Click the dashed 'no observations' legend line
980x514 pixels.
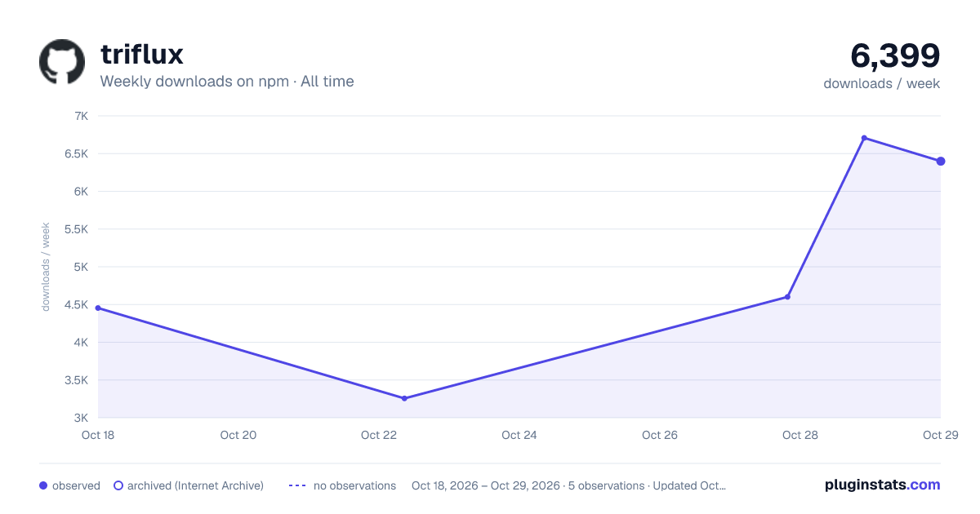(x=297, y=485)
